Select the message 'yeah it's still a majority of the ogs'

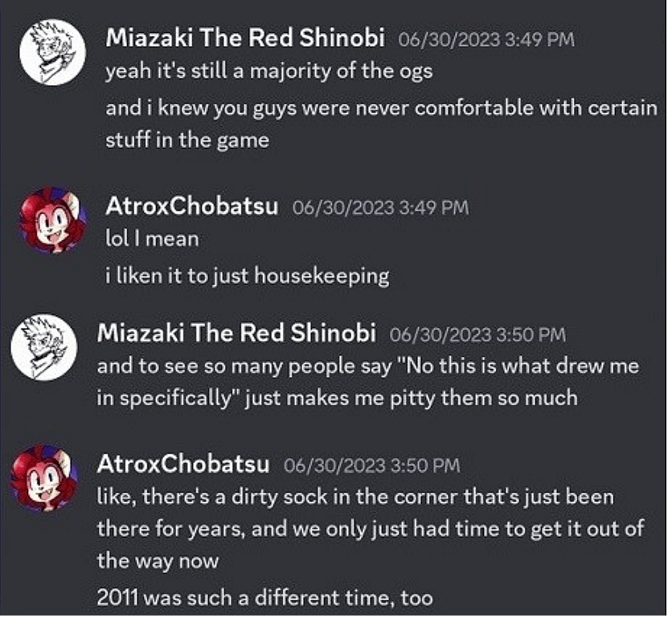(x=269, y=71)
